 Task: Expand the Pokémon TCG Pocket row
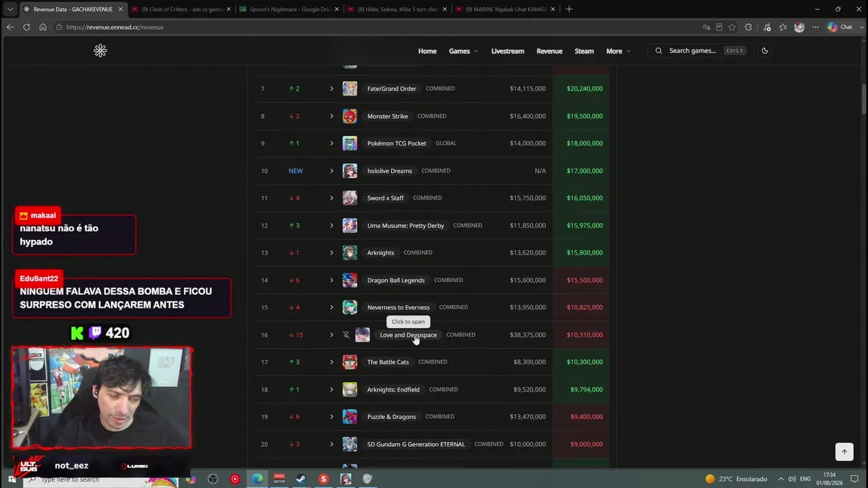tap(332, 144)
